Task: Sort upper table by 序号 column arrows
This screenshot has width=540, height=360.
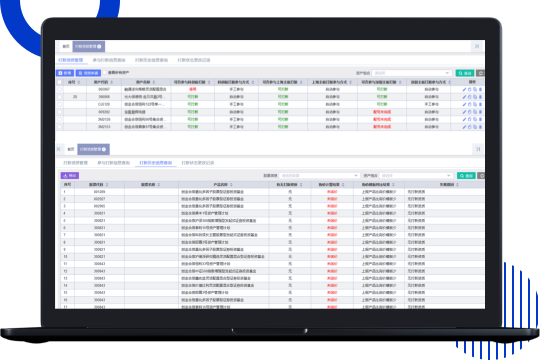Action: point(79,82)
